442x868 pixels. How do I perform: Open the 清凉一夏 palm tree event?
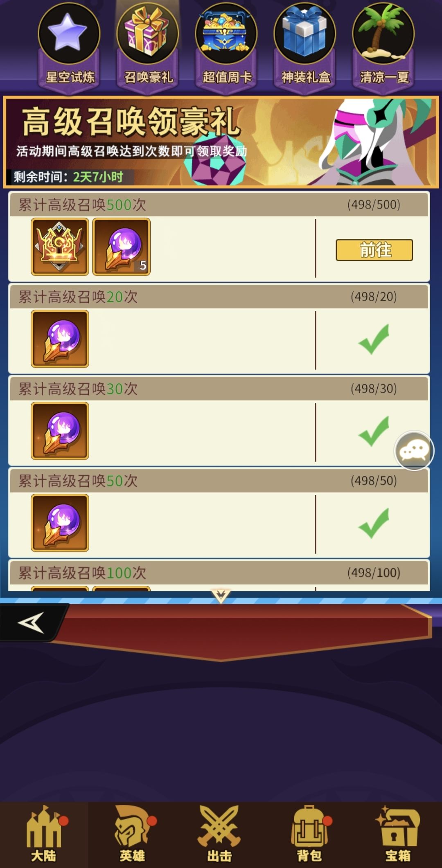(383, 45)
